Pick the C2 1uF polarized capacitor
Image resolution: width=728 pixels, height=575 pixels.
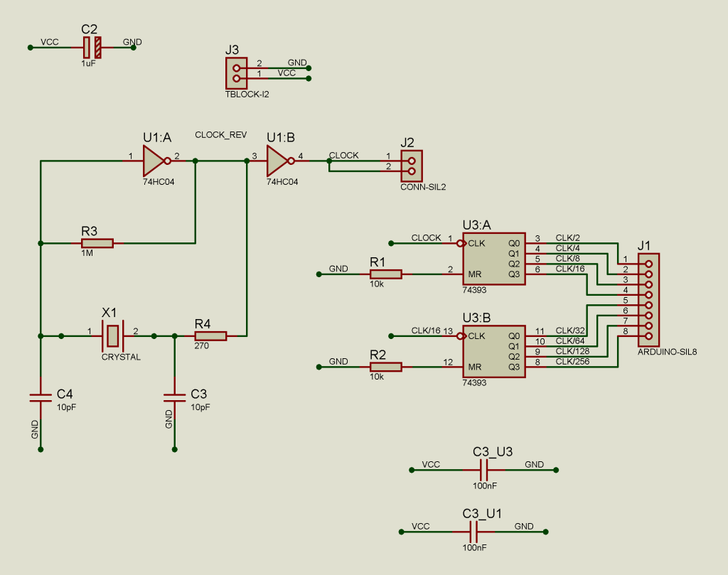coord(92,48)
